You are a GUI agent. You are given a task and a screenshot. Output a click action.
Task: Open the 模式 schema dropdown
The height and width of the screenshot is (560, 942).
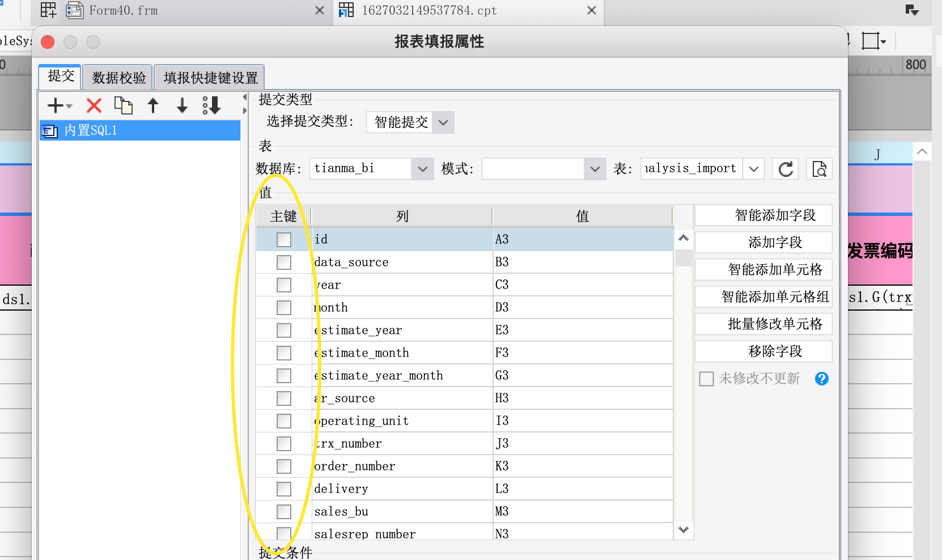click(595, 169)
